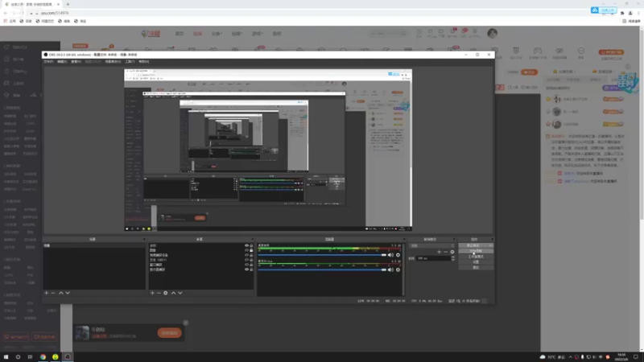This screenshot has width=644, height=362.
Task: Remove the selected scene with the minus icon
Action: pos(53,293)
